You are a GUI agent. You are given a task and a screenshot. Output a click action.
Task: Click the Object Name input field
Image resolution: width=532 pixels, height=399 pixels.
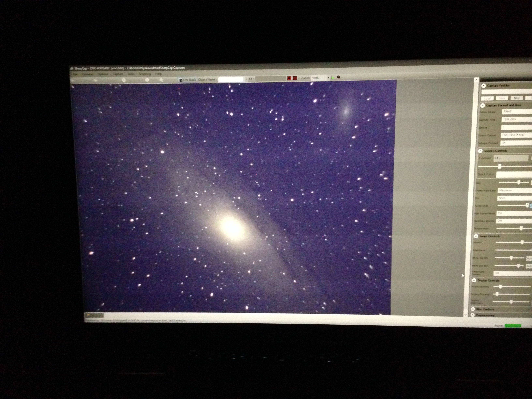point(231,79)
